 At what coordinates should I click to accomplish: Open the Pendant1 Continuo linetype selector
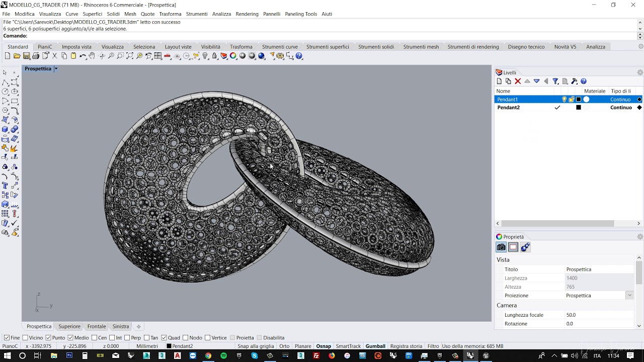pyautogui.click(x=620, y=100)
